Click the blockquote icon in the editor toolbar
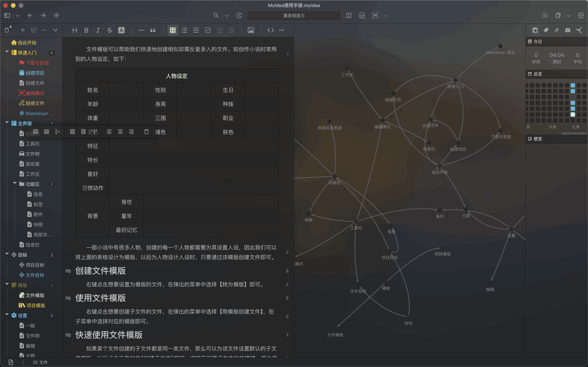 point(153,30)
